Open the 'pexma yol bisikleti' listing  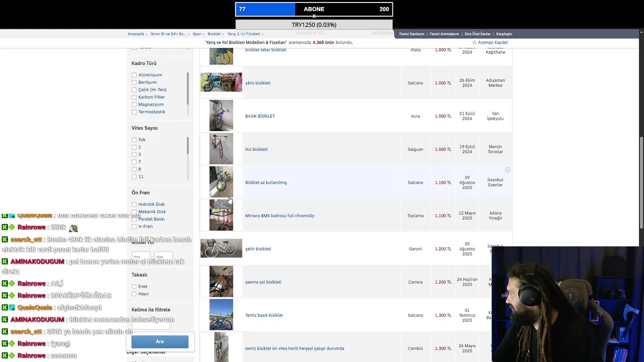coord(263,282)
